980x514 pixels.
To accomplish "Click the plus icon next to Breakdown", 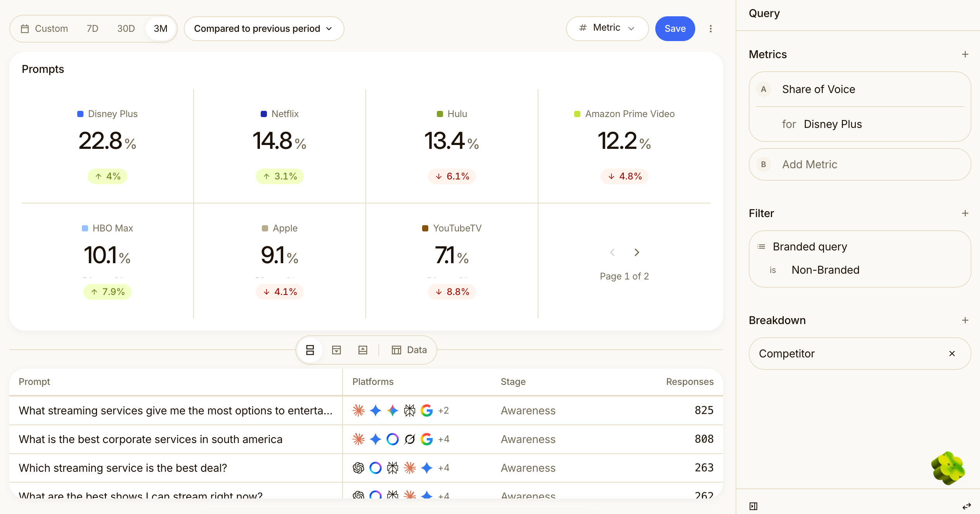I will coord(965,320).
